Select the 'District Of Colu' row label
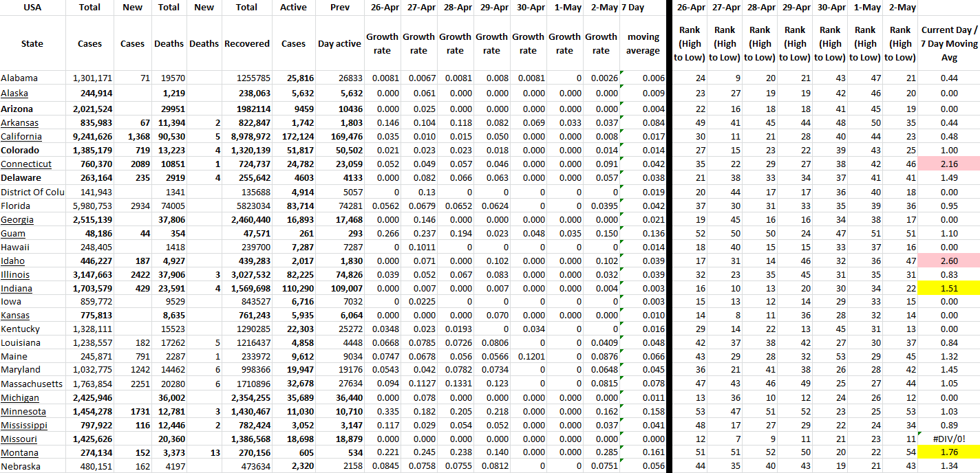The height and width of the screenshot is (473, 980). pos(32,192)
